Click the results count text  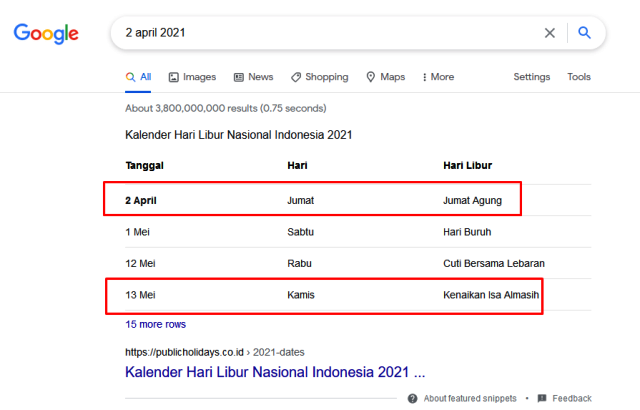pos(226,109)
